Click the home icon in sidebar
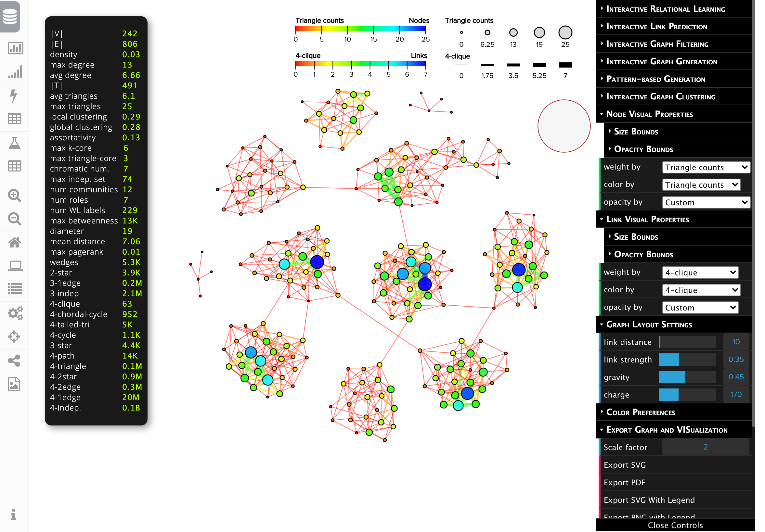The height and width of the screenshot is (532, 765). tap(15, 242)
